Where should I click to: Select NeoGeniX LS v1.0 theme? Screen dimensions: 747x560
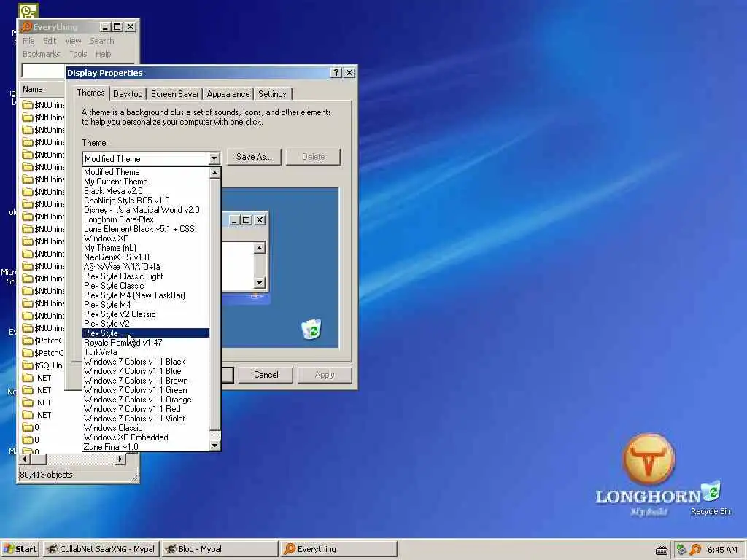[x=146, y=257]
